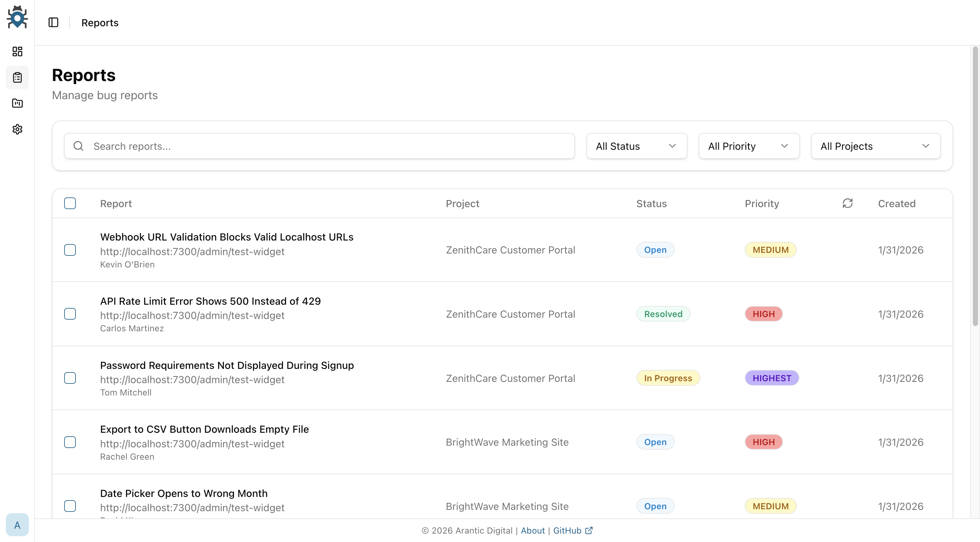Screen dimensions: 980x542
Task: Click the Reports breadcrumb in the top bar
Action: coord(99,22)
